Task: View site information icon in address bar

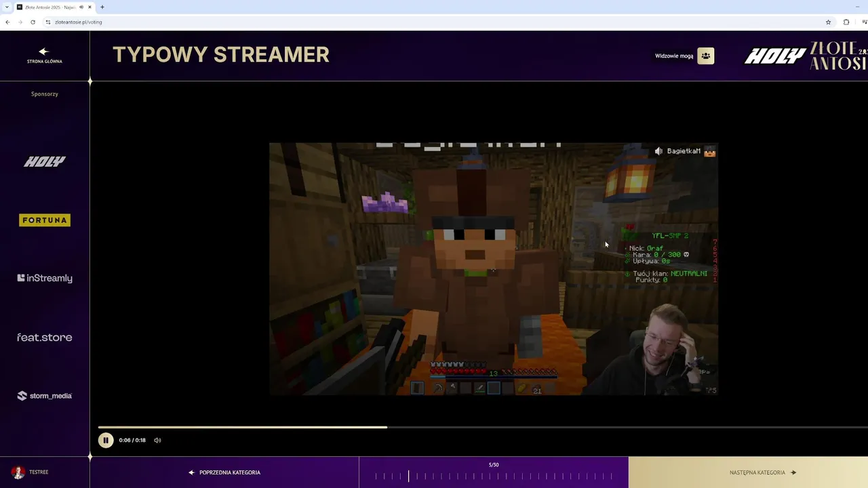Action: click(48, 22)
